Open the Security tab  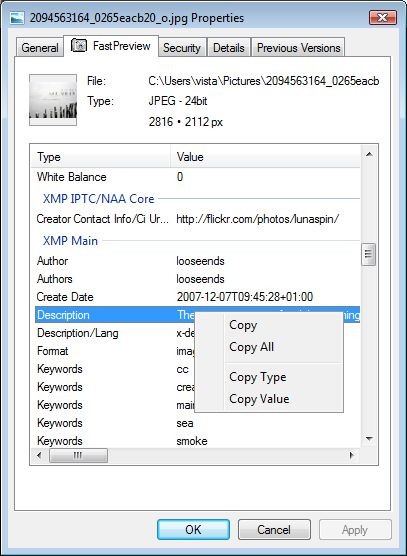coord(182,48)
